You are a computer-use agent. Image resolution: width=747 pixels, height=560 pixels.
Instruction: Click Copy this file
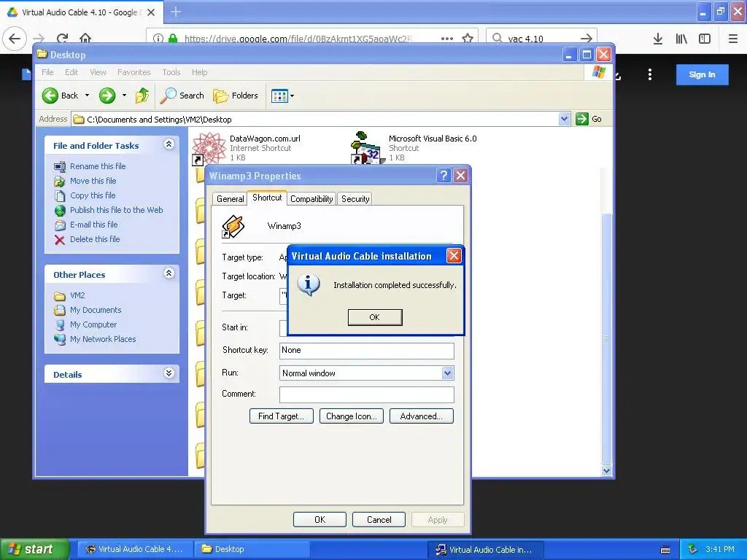(93, 195)
